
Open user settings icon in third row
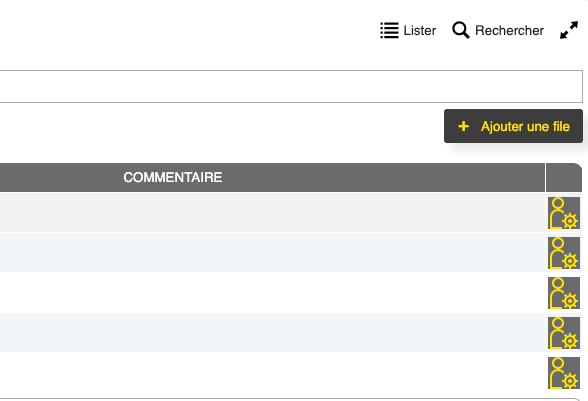(x=564, y=293)
